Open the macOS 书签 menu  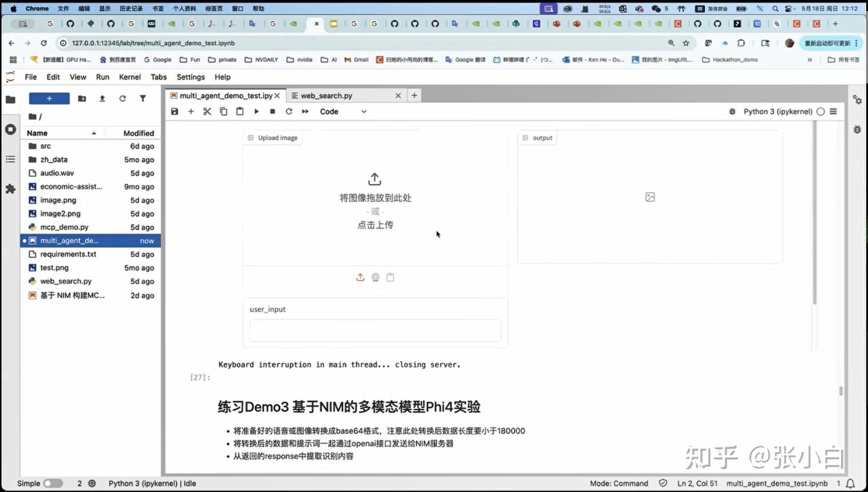158,9
